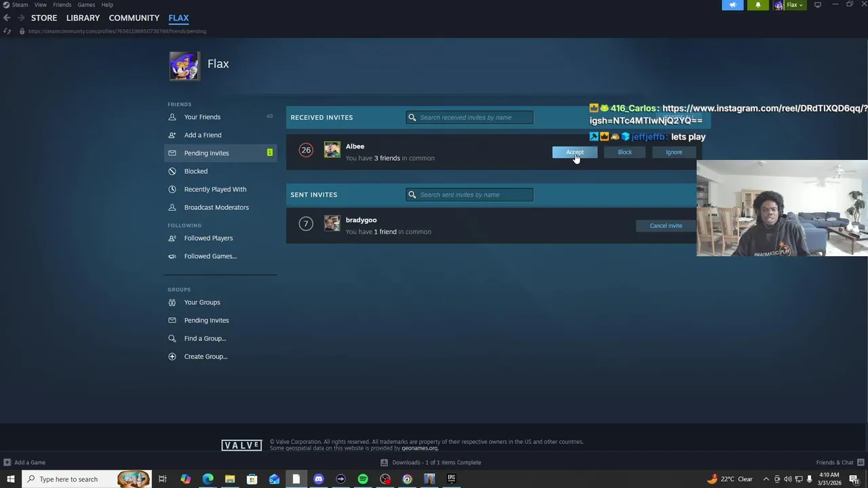Open group Pending Invites

(x=206, y=320)
